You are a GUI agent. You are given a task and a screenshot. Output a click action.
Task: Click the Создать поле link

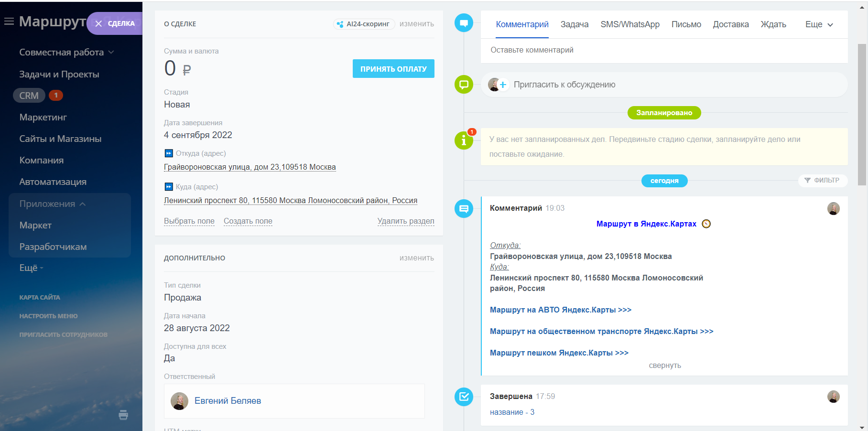pyautogui.click(x=248, y=221)
